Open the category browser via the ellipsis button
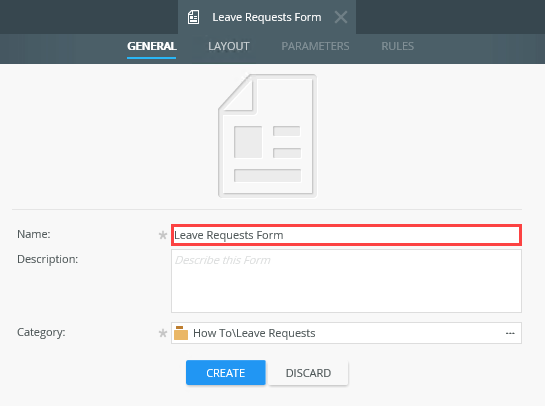 510,333
